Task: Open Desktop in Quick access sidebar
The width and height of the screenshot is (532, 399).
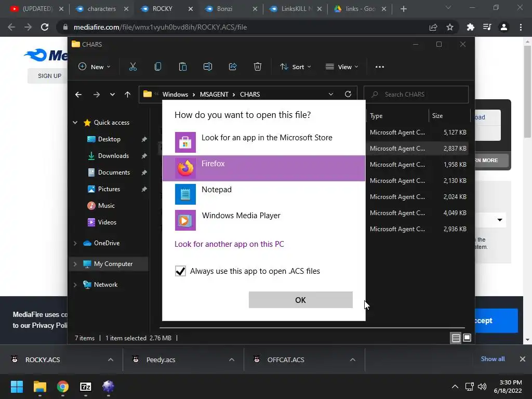Action: 109,139
